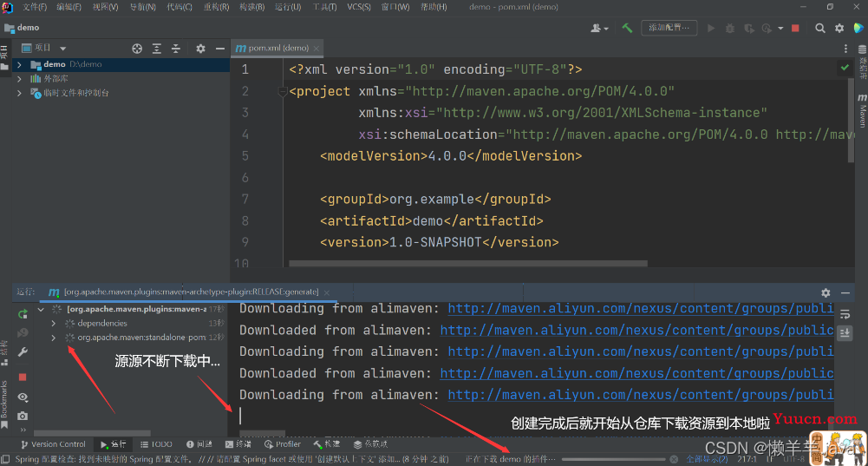Click the colorful plugin logo icon top right
Screen dimensions: 868x466
click(x=858, y=28)
